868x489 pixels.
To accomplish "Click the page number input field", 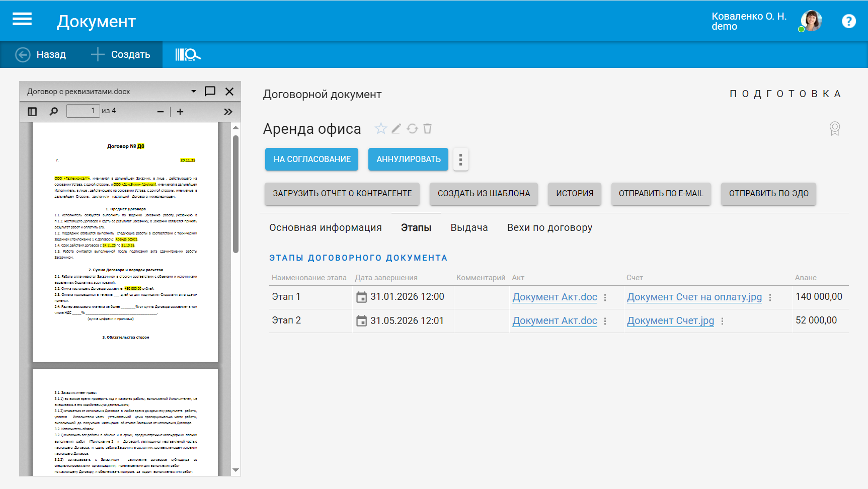I will point(83,111).
